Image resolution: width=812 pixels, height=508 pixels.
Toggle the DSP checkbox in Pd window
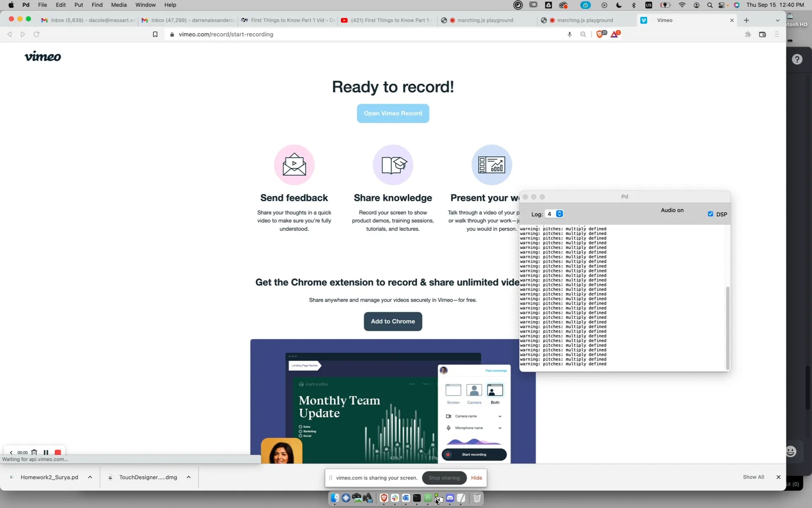[x=710, y=214]
